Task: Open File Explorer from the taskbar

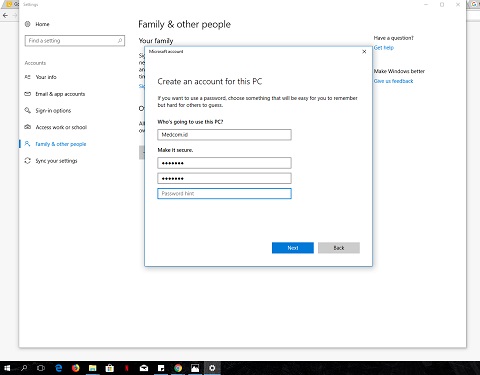Action: (93, 368)
